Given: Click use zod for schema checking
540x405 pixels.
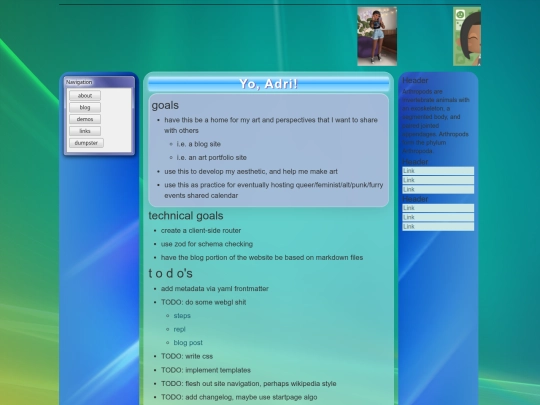Looking at the screenshot, I should click(x=207, y=244).
